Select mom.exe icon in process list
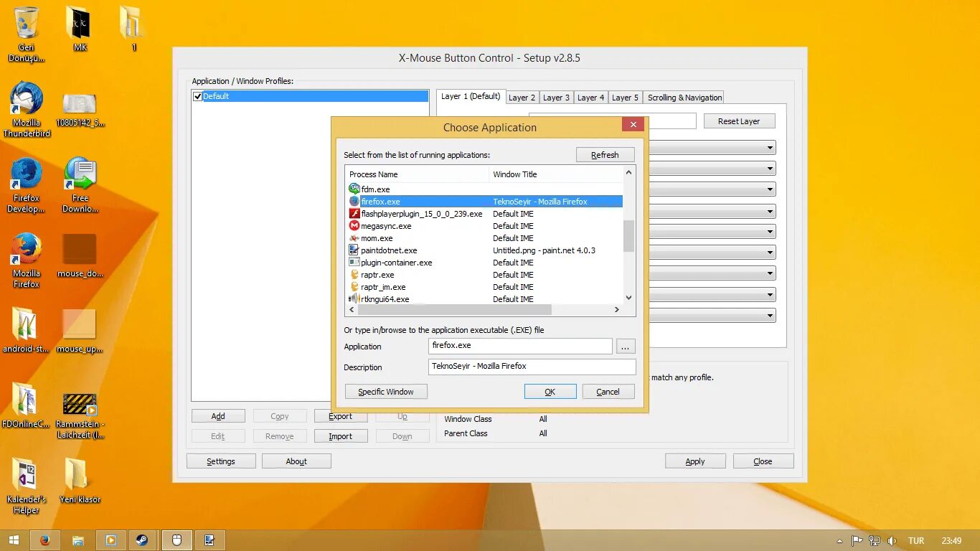980x551 pixels. pyautogui.click(x=354, y=238)
